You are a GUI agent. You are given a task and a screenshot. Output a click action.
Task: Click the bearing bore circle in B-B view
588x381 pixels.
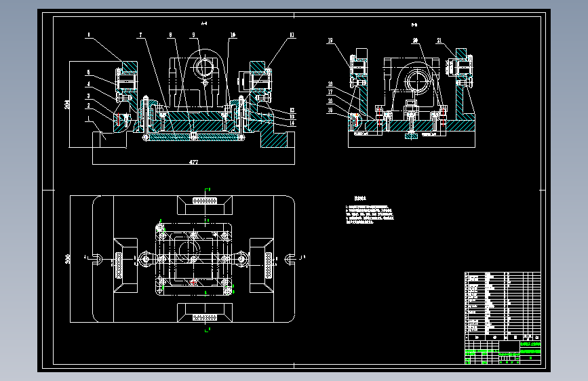click(416, 81)
